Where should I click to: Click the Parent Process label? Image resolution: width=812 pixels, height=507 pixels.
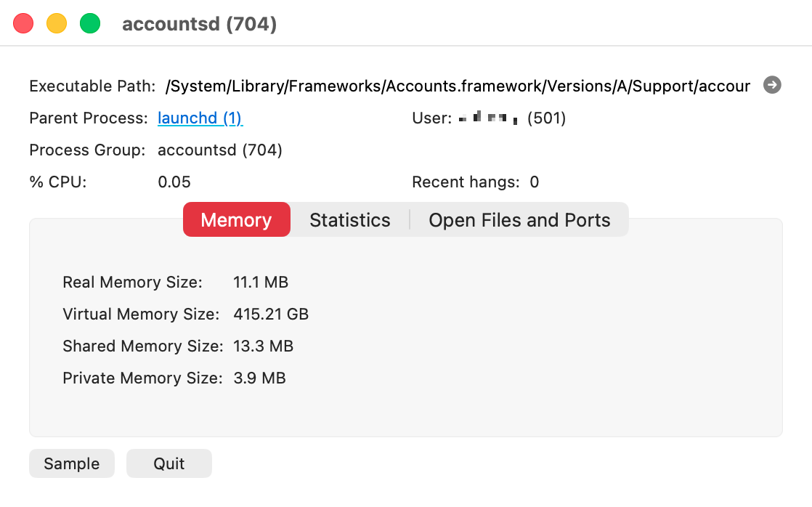89,118
